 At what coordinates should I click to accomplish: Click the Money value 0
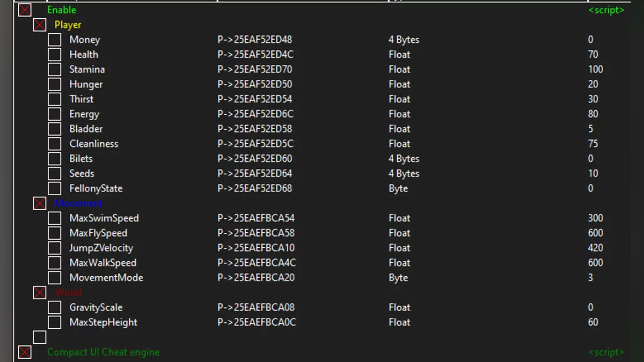coord(590,40)
